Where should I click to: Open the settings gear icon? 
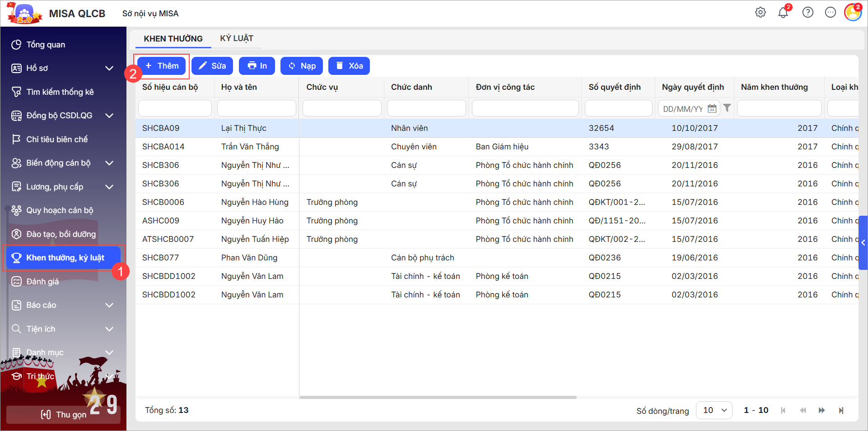761,13
